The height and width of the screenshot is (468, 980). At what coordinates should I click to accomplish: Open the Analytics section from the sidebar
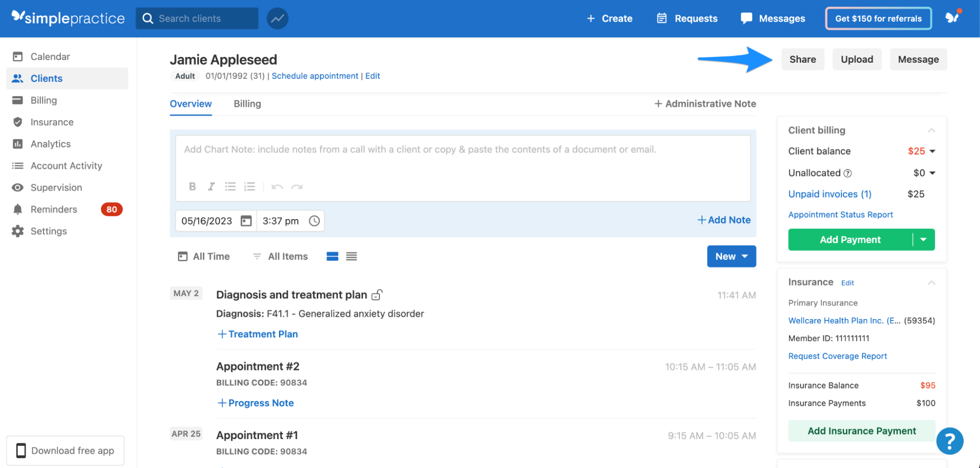click(50, 144)
